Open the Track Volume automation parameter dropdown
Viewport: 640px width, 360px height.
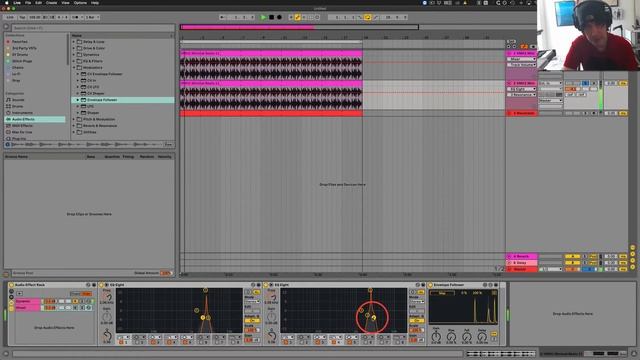[x=522, y=65]
